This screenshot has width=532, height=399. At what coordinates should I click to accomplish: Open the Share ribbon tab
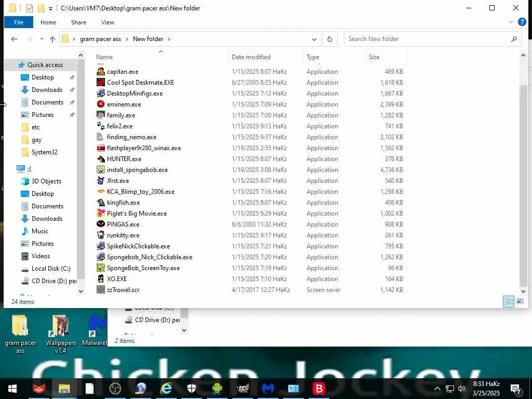[78, 22]
